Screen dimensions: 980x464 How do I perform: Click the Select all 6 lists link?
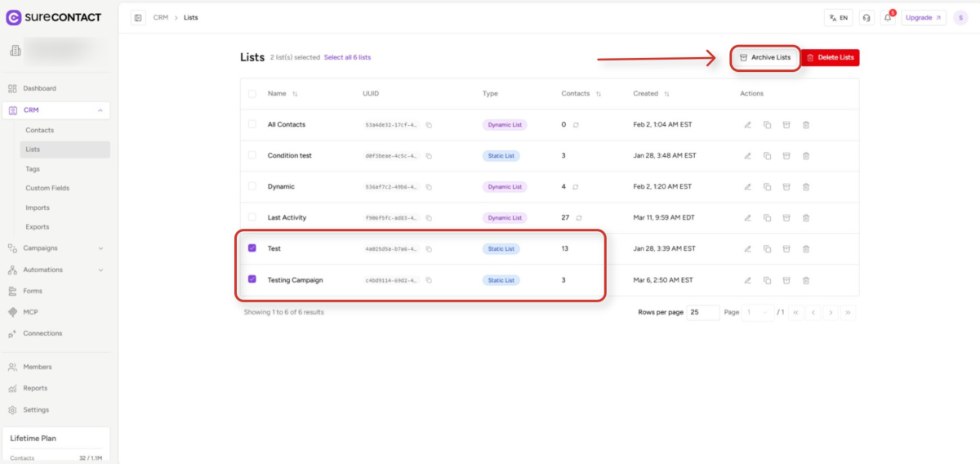347,58
